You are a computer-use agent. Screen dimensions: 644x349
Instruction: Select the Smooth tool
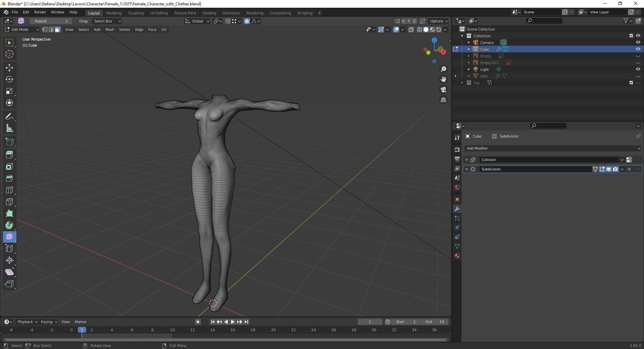9,237
